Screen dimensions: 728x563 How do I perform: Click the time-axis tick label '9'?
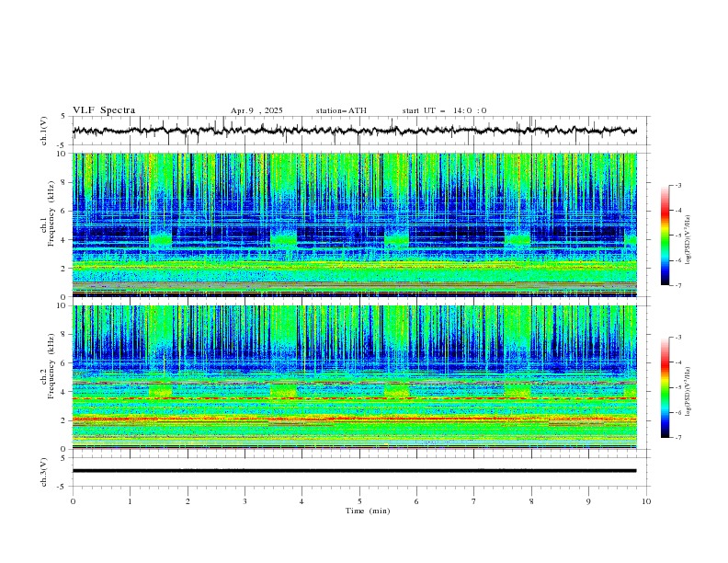(x=588, y=501)
